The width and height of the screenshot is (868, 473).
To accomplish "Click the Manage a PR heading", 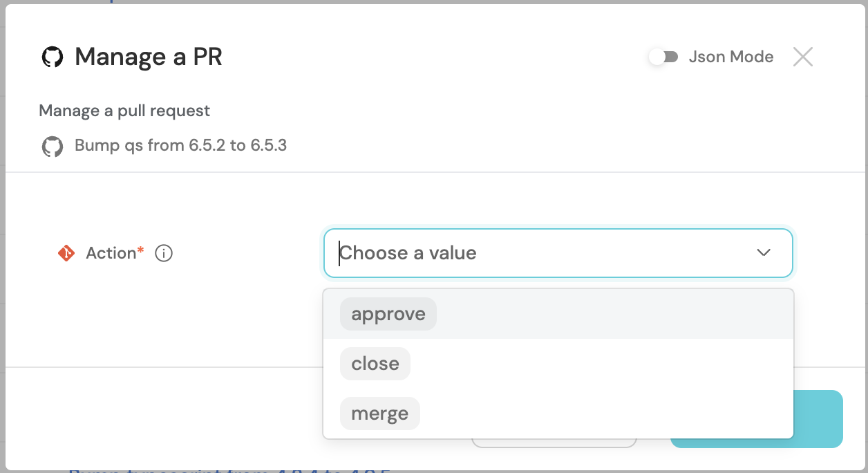I will pyautogui.click(x=149, y=57).
